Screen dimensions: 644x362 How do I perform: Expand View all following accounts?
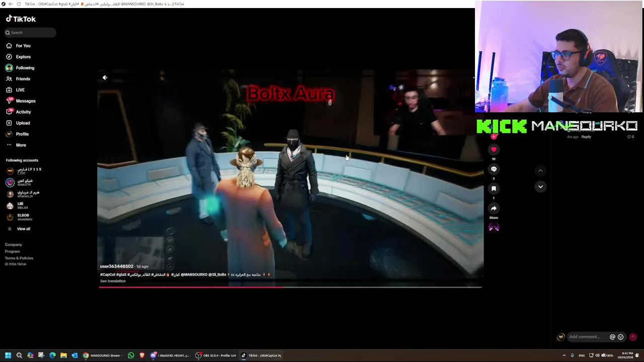pos(19,229)
